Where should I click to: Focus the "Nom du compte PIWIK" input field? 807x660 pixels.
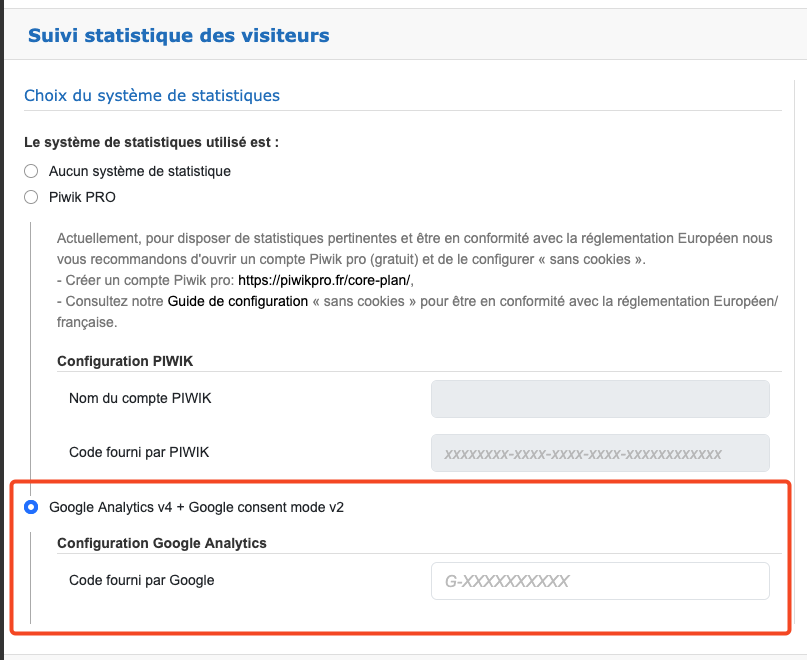point(599,398)
